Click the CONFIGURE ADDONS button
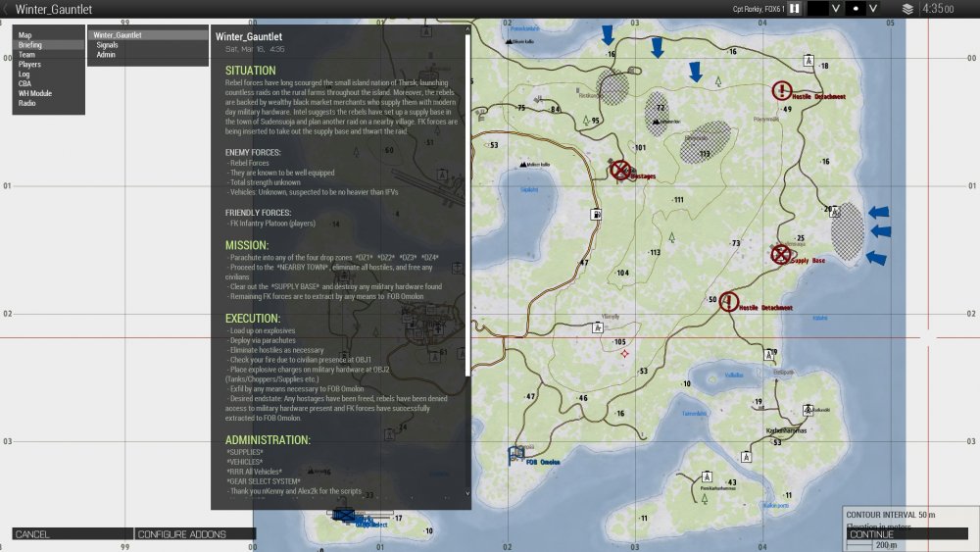Screen dimensions: 980x552 [x=182, y=534]
